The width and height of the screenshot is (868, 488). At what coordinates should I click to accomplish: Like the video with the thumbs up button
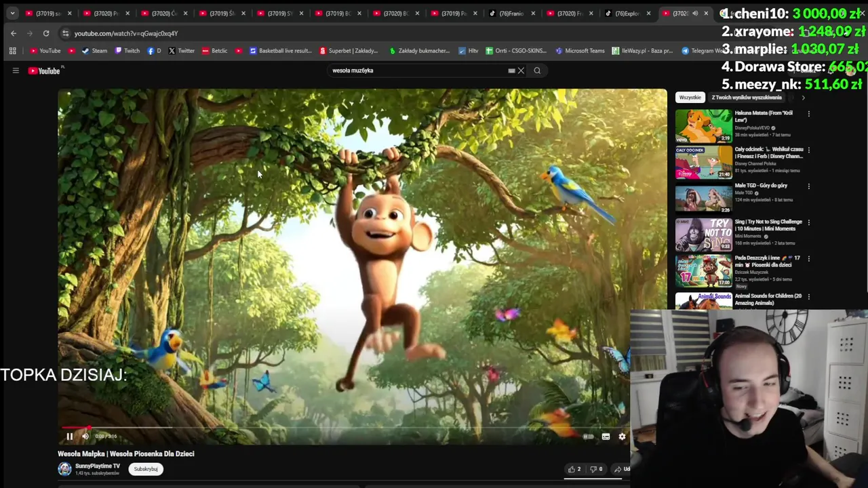click(x=574, y=469)
